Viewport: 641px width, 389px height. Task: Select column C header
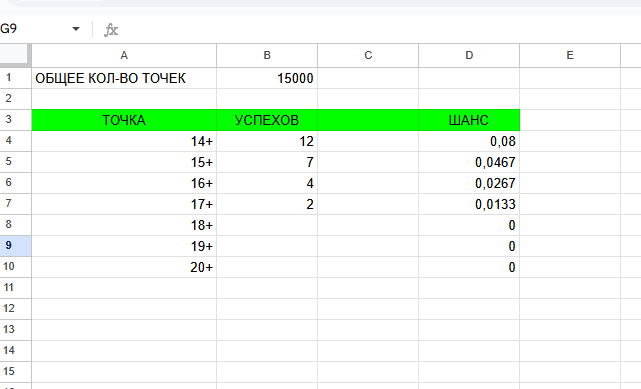[368, 56]
